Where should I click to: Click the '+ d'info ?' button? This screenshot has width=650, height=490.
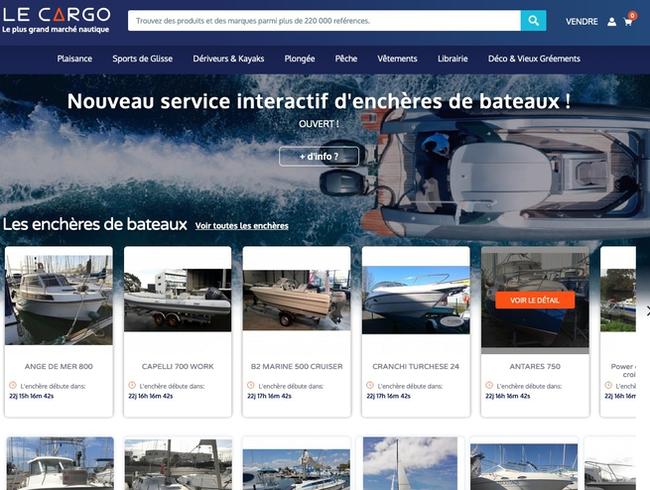[319, 156]
